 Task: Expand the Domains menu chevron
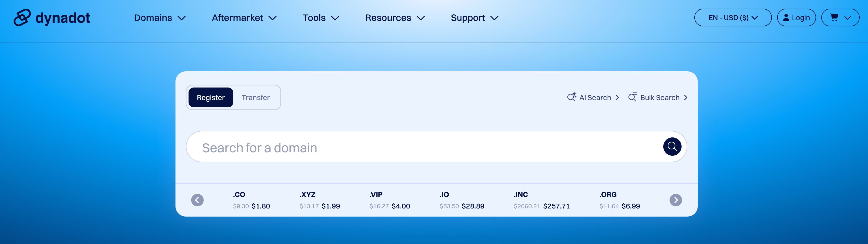click(182, 18)
